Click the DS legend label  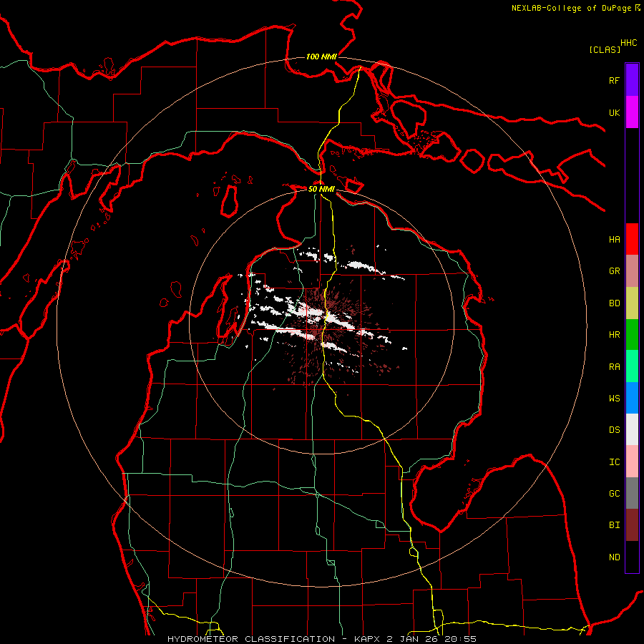(x=614, y=430)
